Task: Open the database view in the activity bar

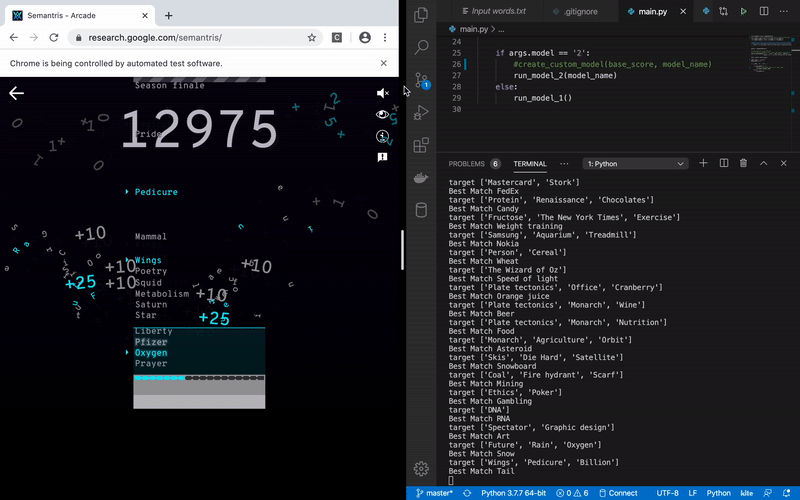Action: 421,210
